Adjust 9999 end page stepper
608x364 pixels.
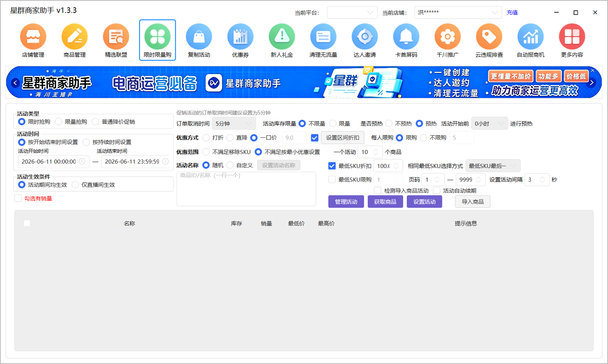[479, 179]
